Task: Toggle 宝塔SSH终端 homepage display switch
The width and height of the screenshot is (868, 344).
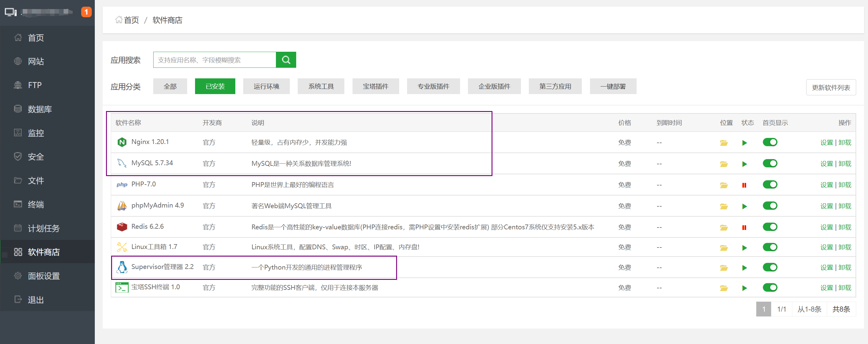Action: coord(770,287)
